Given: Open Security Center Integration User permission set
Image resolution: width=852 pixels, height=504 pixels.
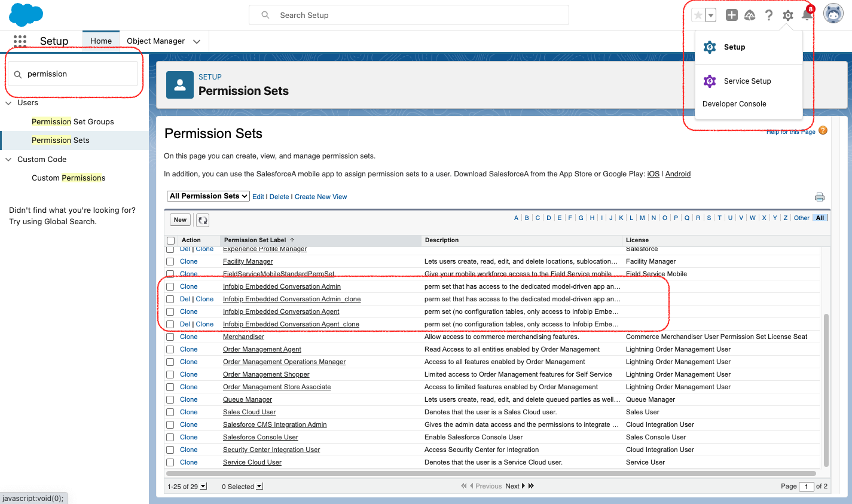Looking at the screenshot, I should coord(271,450).
